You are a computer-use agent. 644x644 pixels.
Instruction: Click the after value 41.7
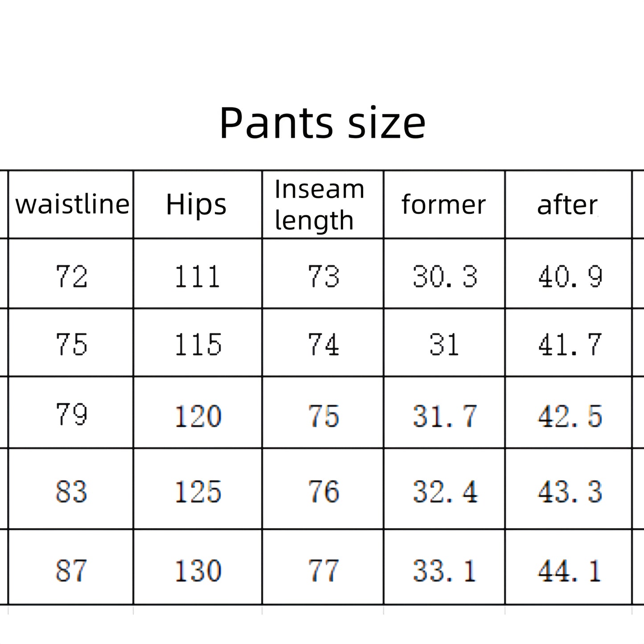(x=570, y=345)
